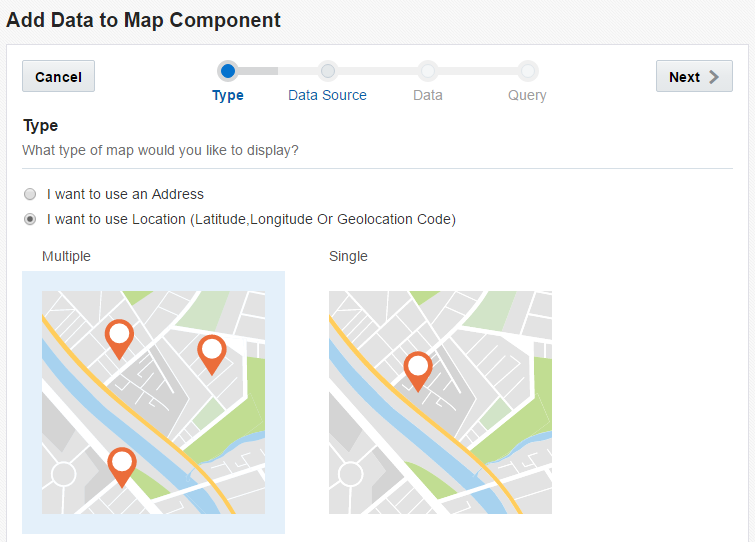The width and height of the screenshot is (755, 542).
Task: Click top-right pin on Multiple map
Action: [211, 352]
